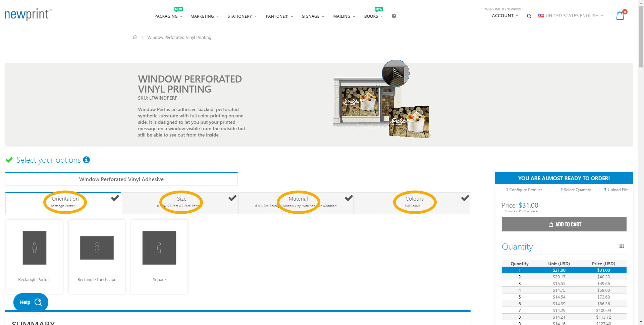Click the info icon beside Select your options
Screen dimensions: 644x325
[86, 160]
